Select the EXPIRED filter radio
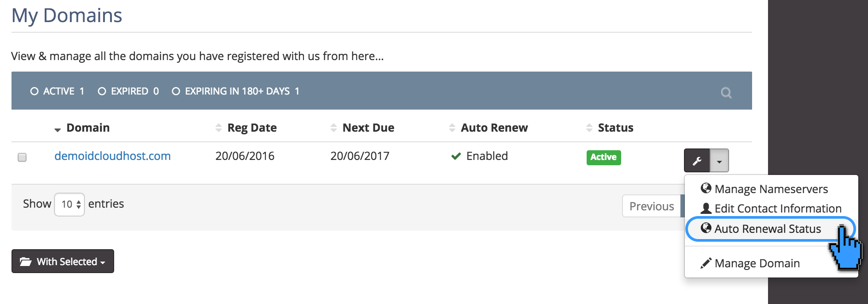 (102, 91)
